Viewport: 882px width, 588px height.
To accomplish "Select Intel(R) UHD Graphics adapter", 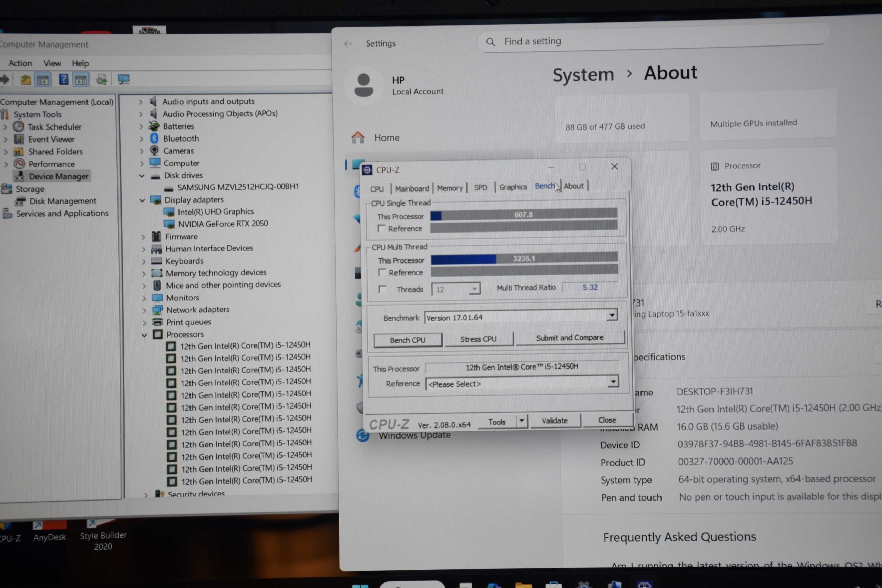I will pos(216,212).
